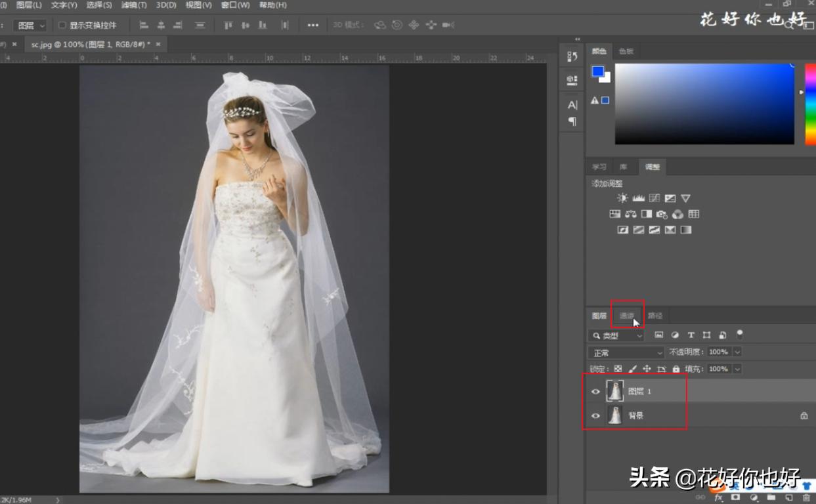This screenshot has height=504, width=816.
Task: Toggle visibility of the 背景 layer
Action: 595,415
